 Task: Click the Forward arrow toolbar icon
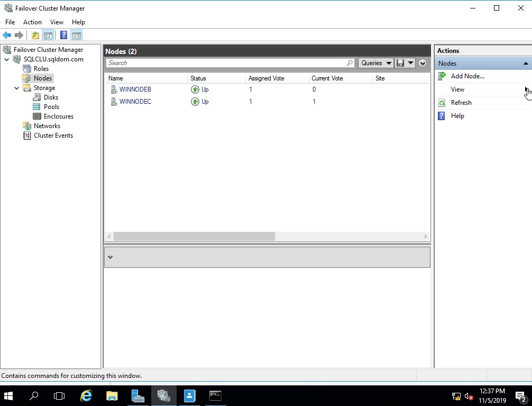[19, 35]
